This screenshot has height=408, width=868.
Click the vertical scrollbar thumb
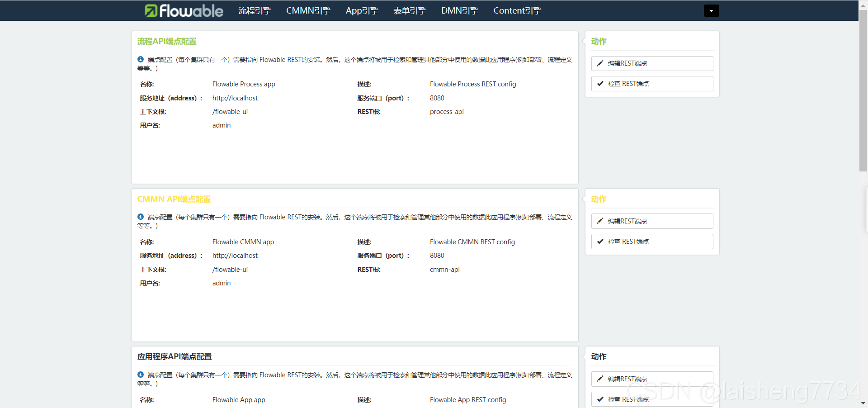(863, 90)
